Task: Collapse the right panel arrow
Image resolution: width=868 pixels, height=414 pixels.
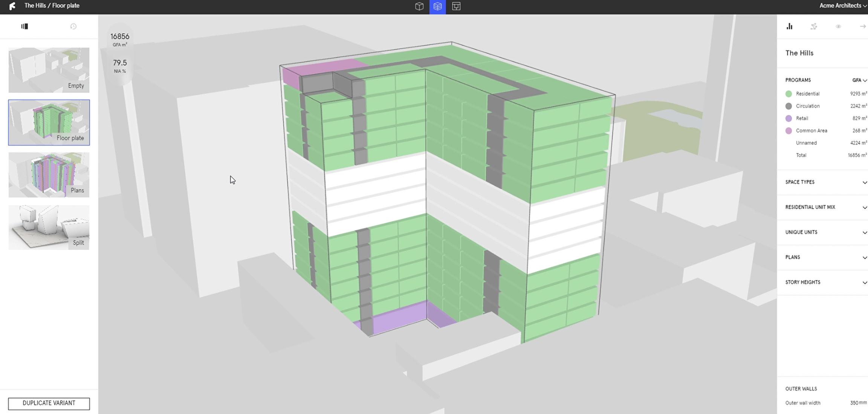Action: (863, 26)
